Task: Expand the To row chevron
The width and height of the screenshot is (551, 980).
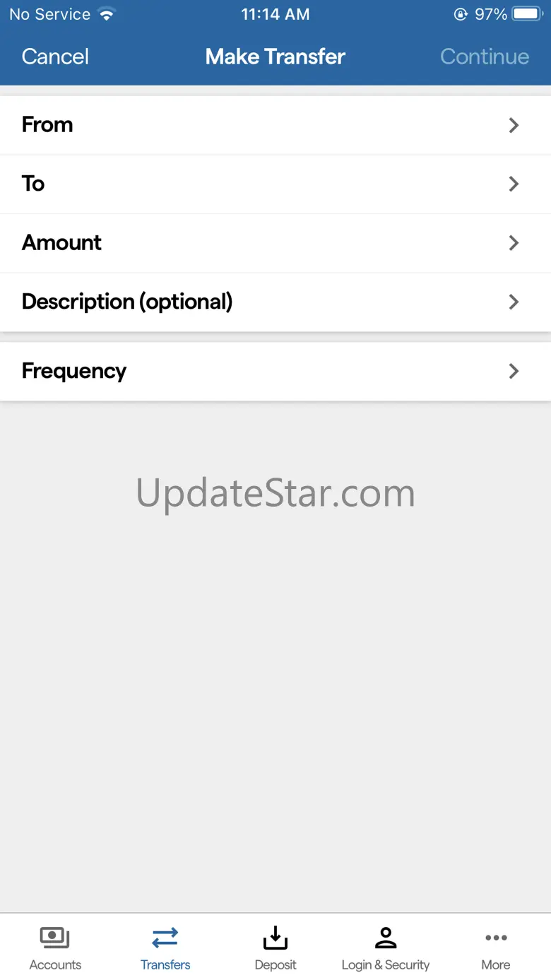Action: pos(514,184)
